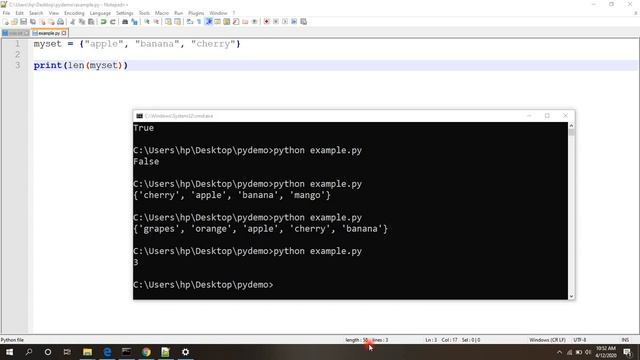The image size is (640, 360).
Task: Open Find with the binoculars icon
Action: 125,22
